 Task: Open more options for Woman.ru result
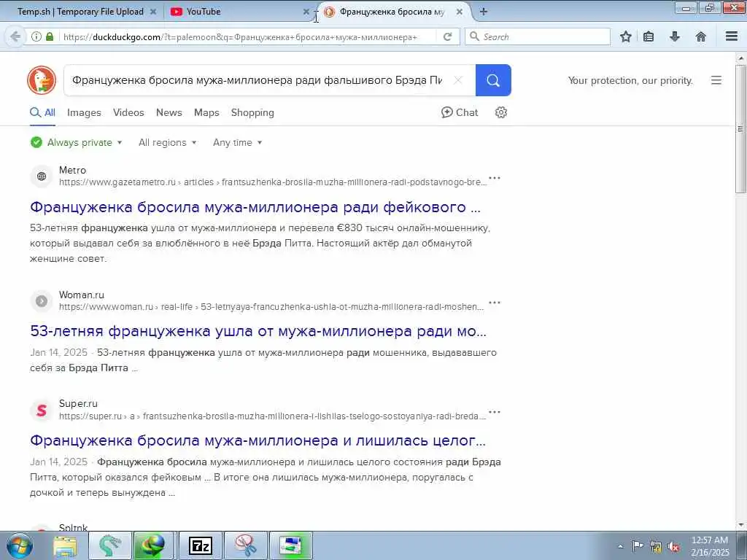point(495,303)
